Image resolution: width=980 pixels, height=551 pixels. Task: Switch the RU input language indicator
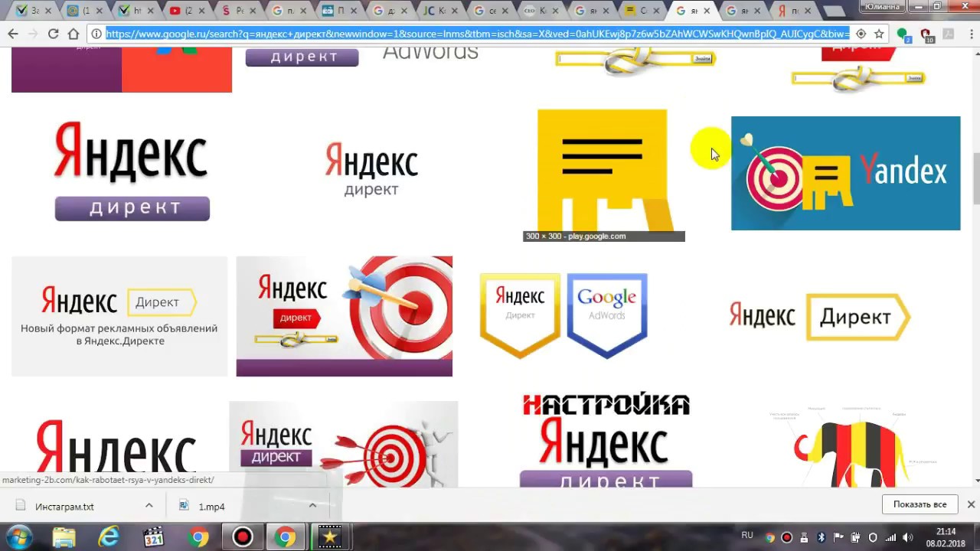(747, 536)
